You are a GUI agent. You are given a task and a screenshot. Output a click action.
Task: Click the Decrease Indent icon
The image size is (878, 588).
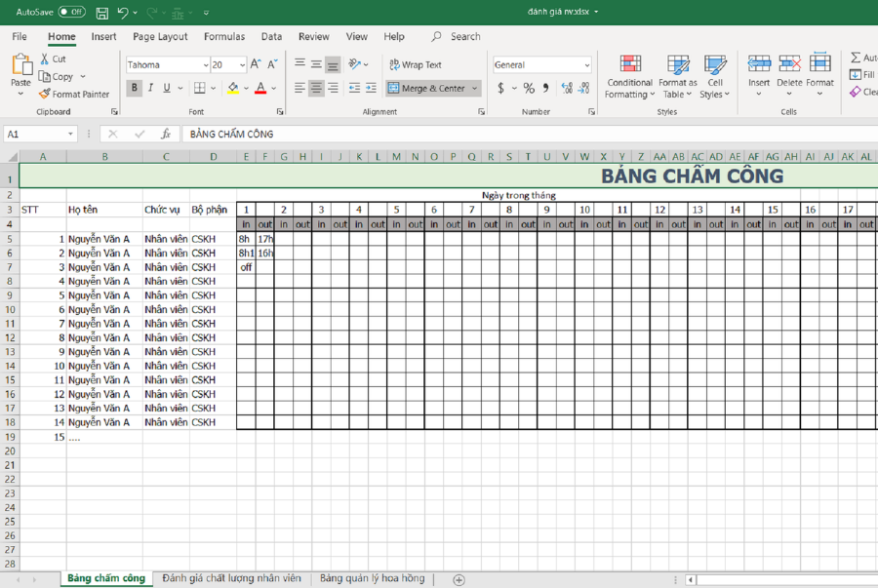[x=354, y=88]
